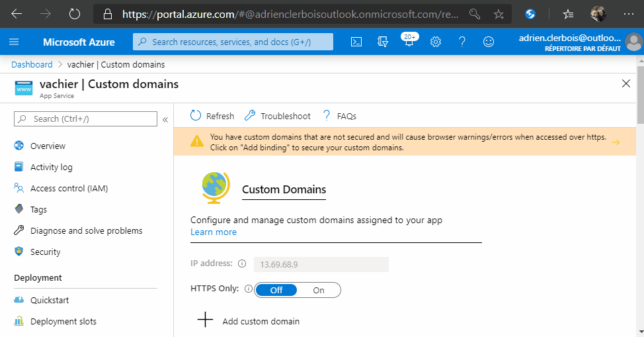Set HTTPS Only to Off
The image size is (644, 337).
tap(276, 290)
